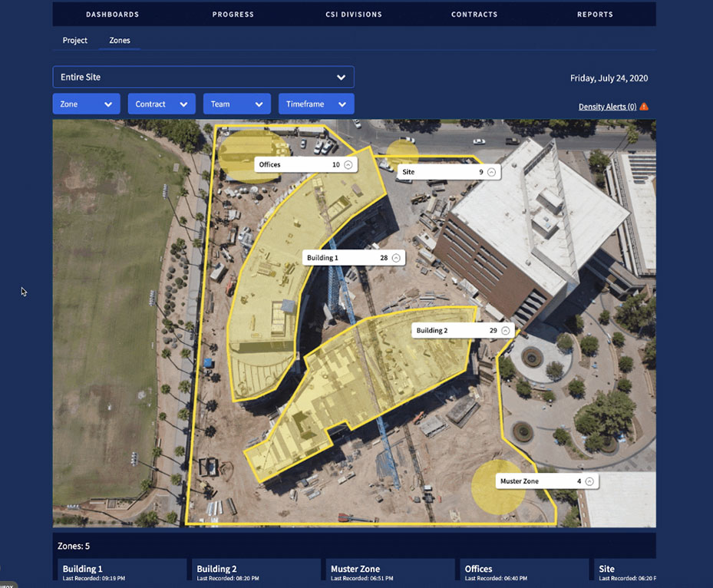The image size is (713, 588).
Task: Switch to the Project tab
Action: [x=74, y=40]
